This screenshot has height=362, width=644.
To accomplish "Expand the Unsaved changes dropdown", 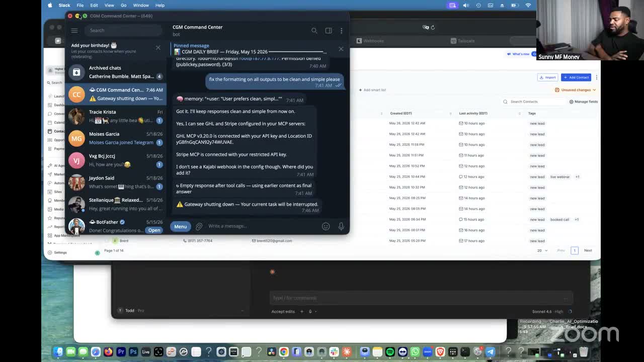I will point(576,90).
